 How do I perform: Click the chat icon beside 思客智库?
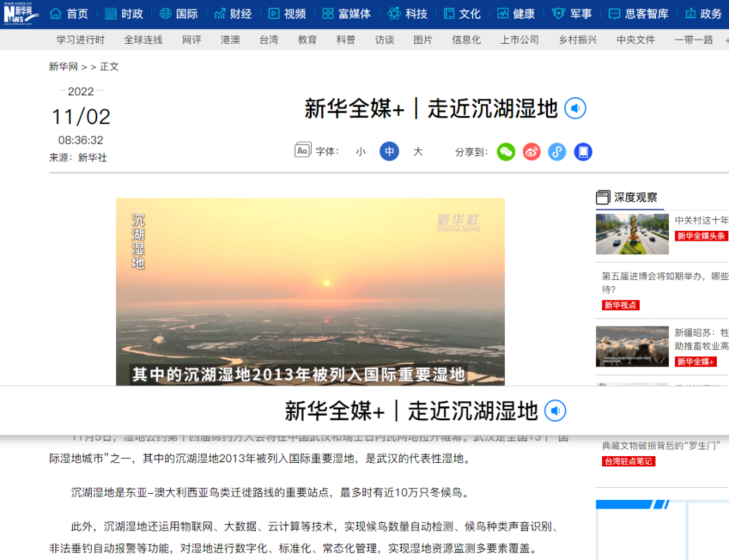click(614, 14)
